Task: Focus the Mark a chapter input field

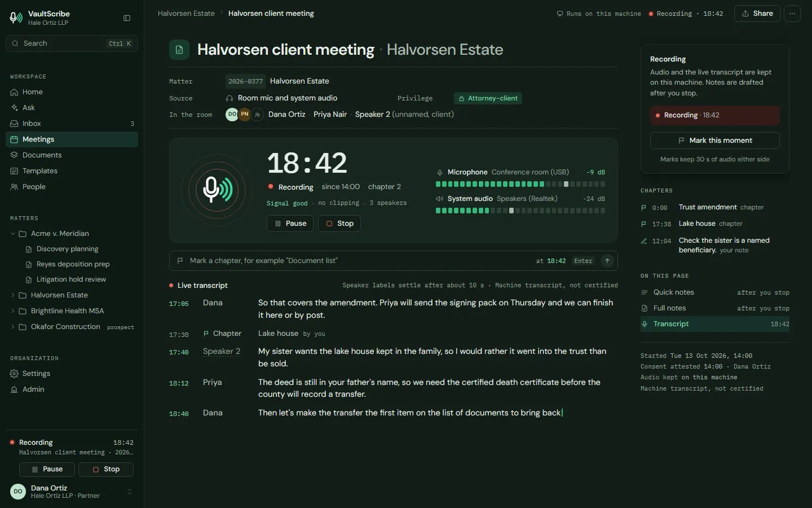Action: click(x=394, y=261)
